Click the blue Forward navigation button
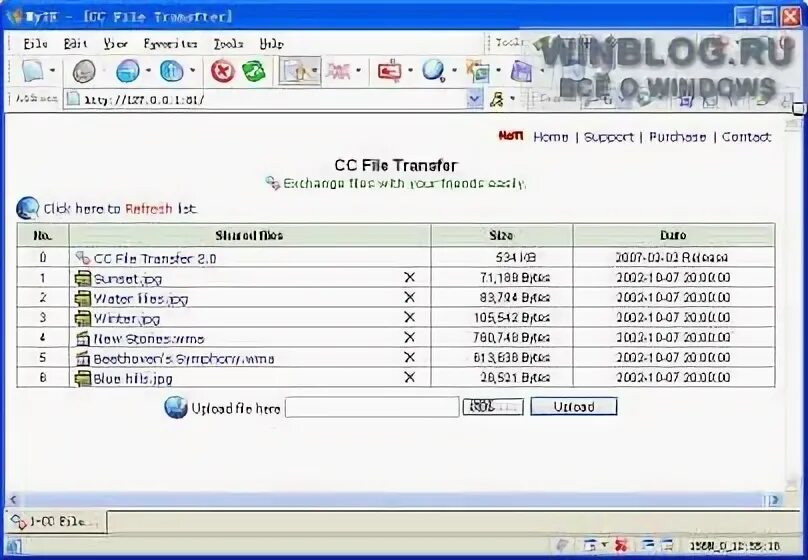The width and height of the screenshot is (808, 560). tap(127, 71)
